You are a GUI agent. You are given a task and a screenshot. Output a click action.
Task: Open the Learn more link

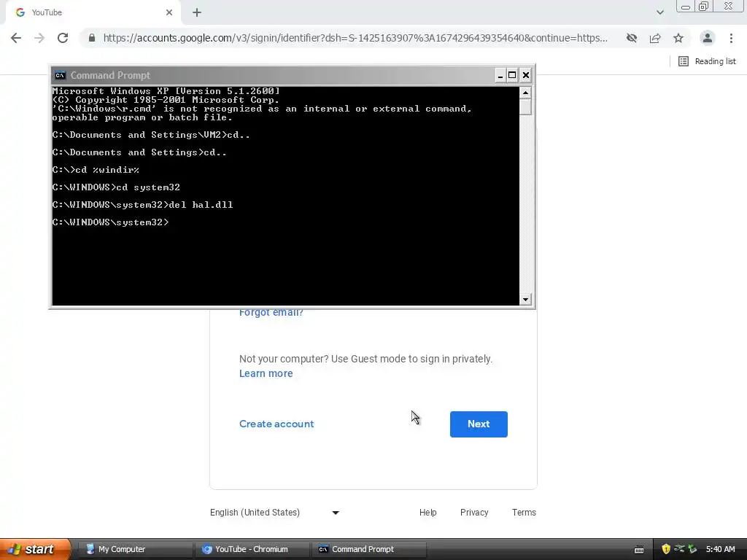coord(266,374)
